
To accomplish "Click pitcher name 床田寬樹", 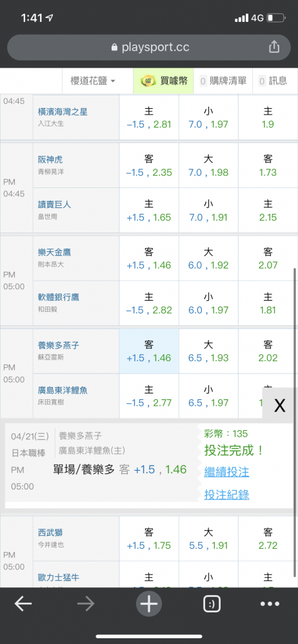I will 50,402.
